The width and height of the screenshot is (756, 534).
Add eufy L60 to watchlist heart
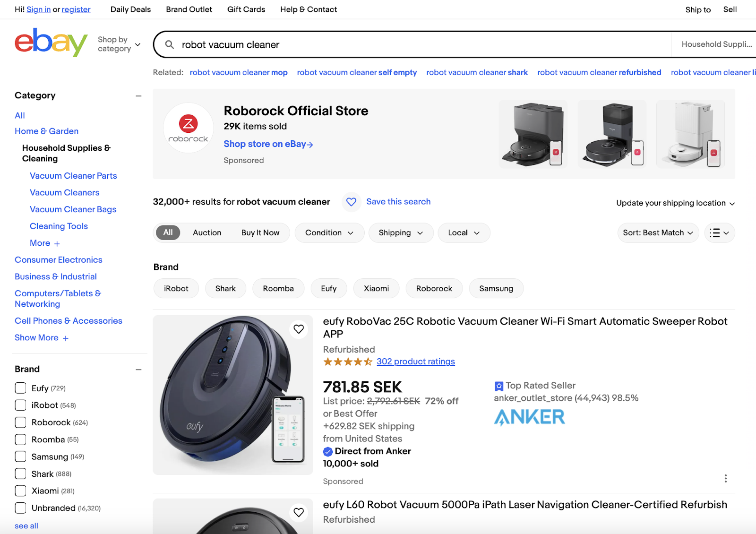tap(299, 512)
